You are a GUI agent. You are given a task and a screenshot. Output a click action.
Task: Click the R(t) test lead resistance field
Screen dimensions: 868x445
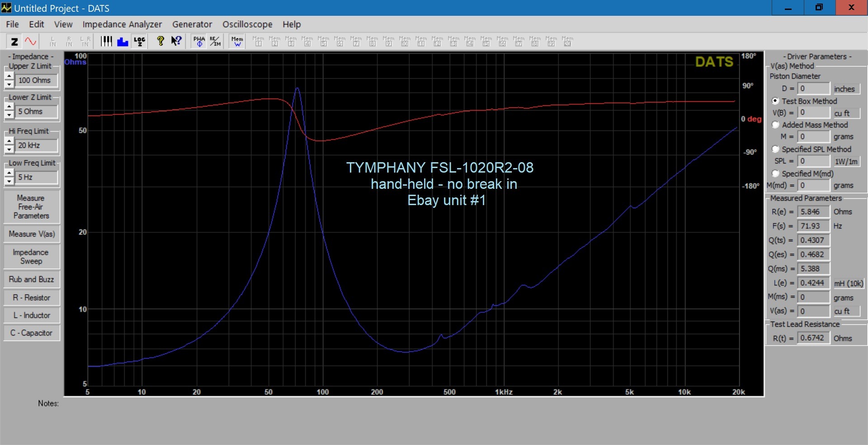(x=813, y=338)
